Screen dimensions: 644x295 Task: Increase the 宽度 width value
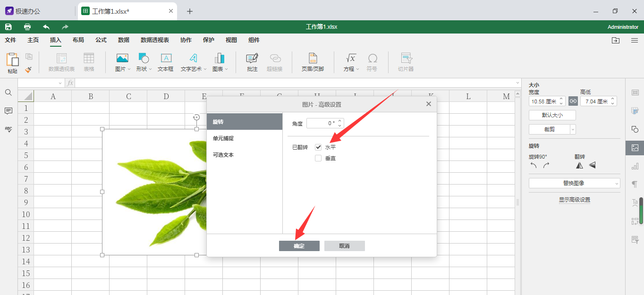561,99
